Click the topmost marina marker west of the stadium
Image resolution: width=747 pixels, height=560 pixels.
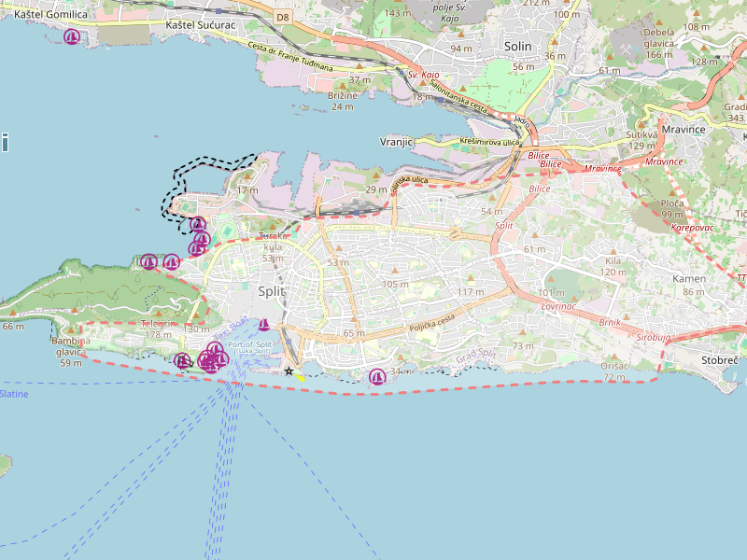[198, 224]
